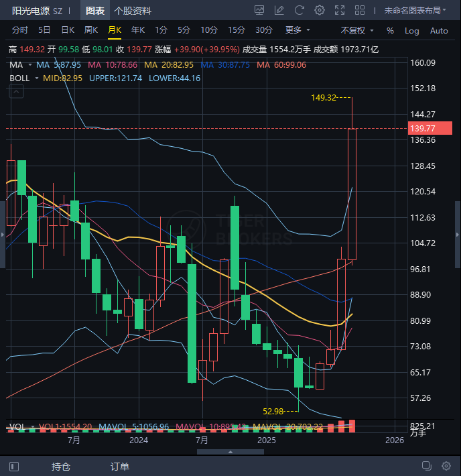The height and width of the screenshot is (476, 461).
Task: Click the 160.09 price axis label
Action: [423, 63]
